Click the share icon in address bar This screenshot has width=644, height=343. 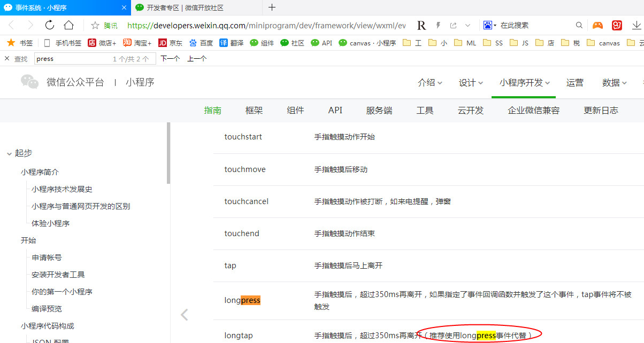coord(454,25)
